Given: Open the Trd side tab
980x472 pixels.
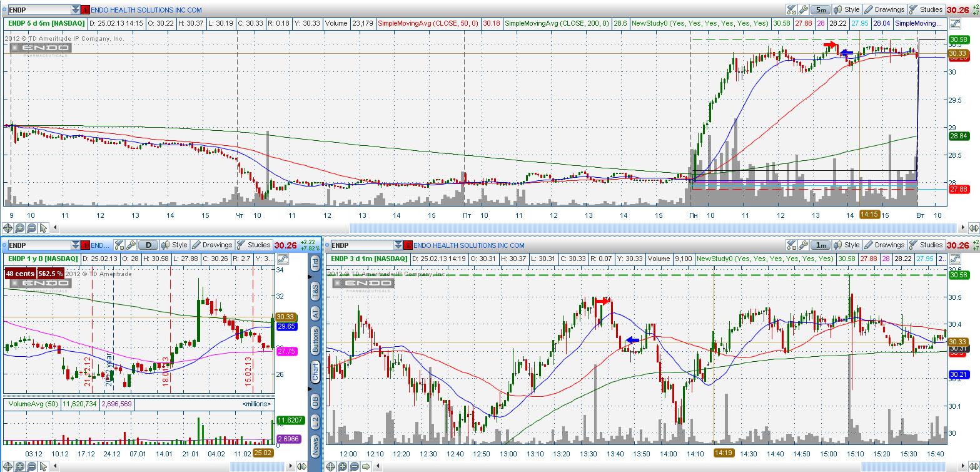Looking at the screenshot, I should 315,263.
